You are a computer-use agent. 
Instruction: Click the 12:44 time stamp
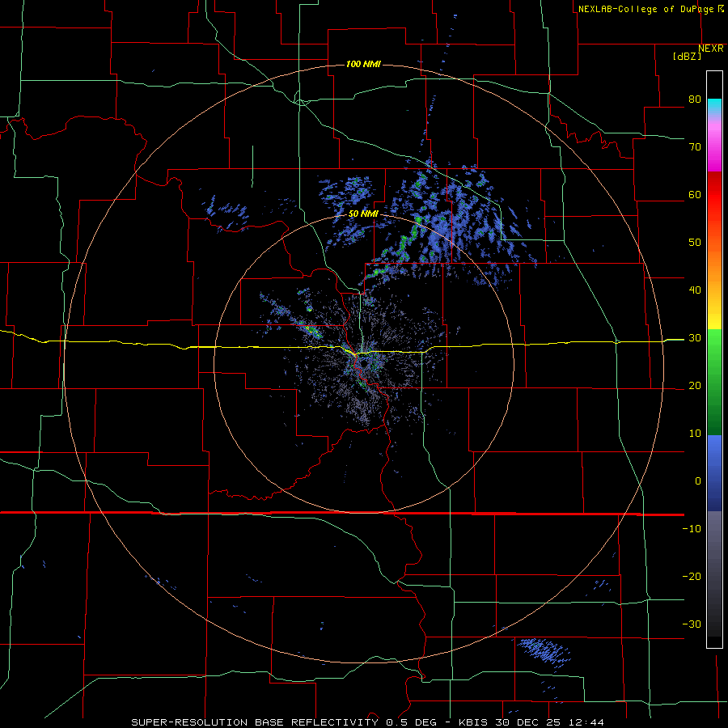coord(587,722)
